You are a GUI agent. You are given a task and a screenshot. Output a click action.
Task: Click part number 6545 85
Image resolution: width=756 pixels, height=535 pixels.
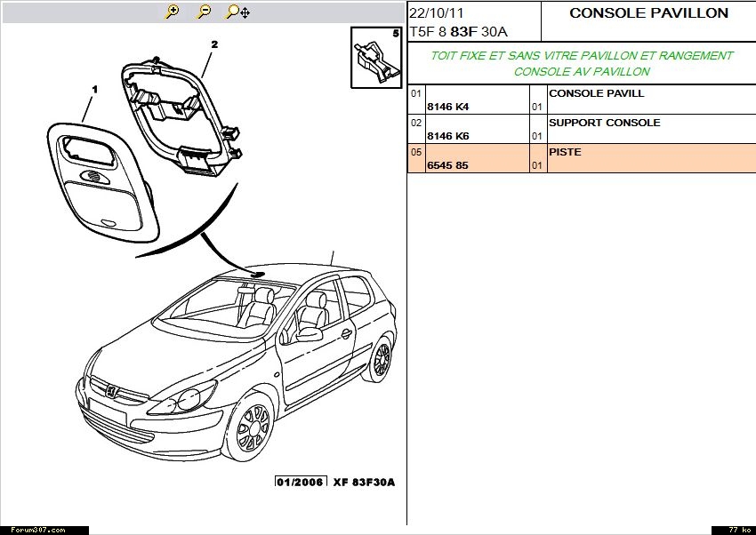[x=448, y=165]
